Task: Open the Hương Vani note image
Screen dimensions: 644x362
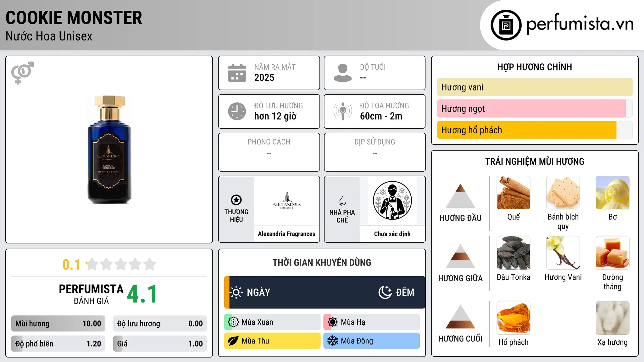Action: click(563, 253)
